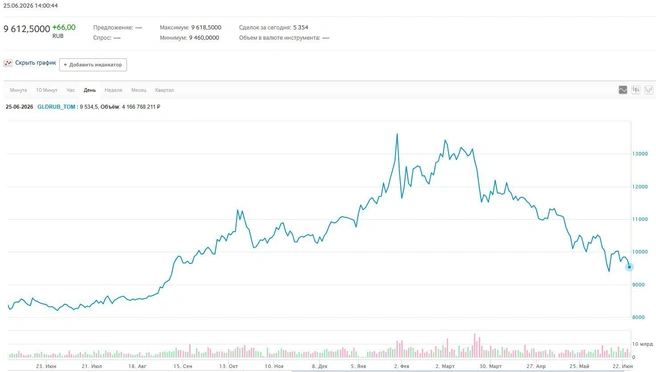The height and width of the screenshot is (372, 656).
Task: Click the 21. Июл date axis label
Action: point(92,366)
